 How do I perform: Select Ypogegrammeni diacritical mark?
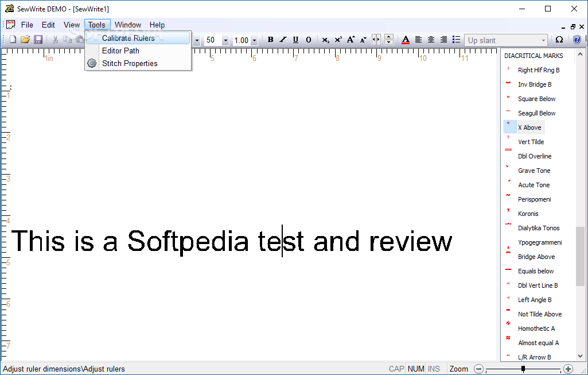pyautogui.click(x=540, y=242)
